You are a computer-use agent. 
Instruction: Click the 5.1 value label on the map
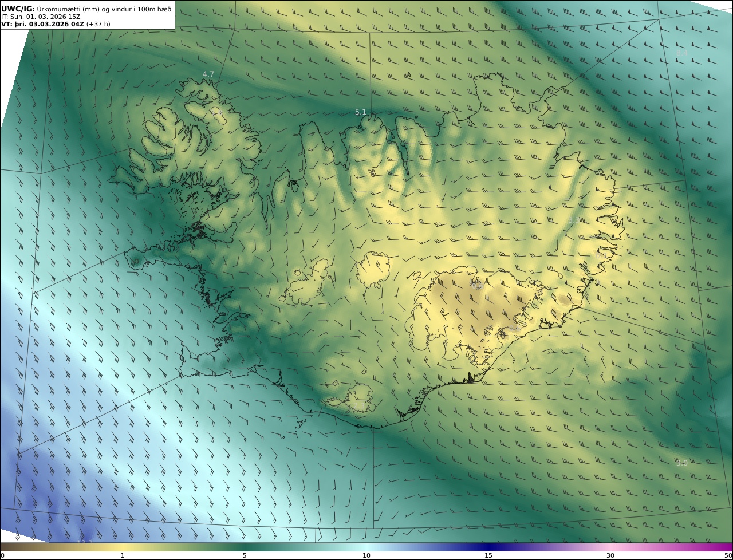360,112
